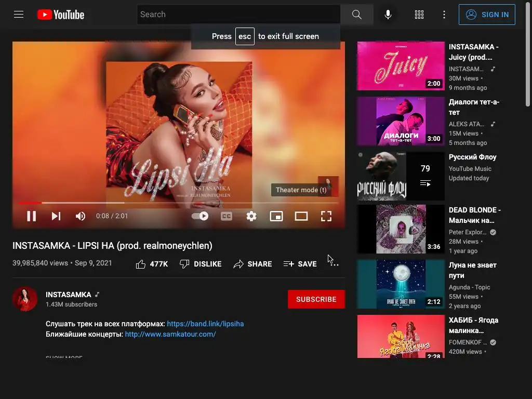This screenshot has height=399, width=532.
Task: Open the YouTube apps grid
Action: coord(419,15)
